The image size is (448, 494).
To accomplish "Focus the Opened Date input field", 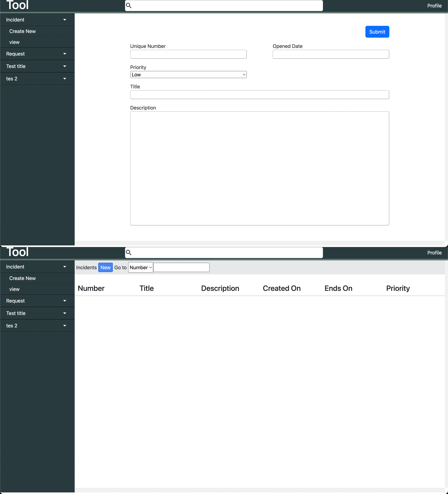I will (x=331, y=54).
